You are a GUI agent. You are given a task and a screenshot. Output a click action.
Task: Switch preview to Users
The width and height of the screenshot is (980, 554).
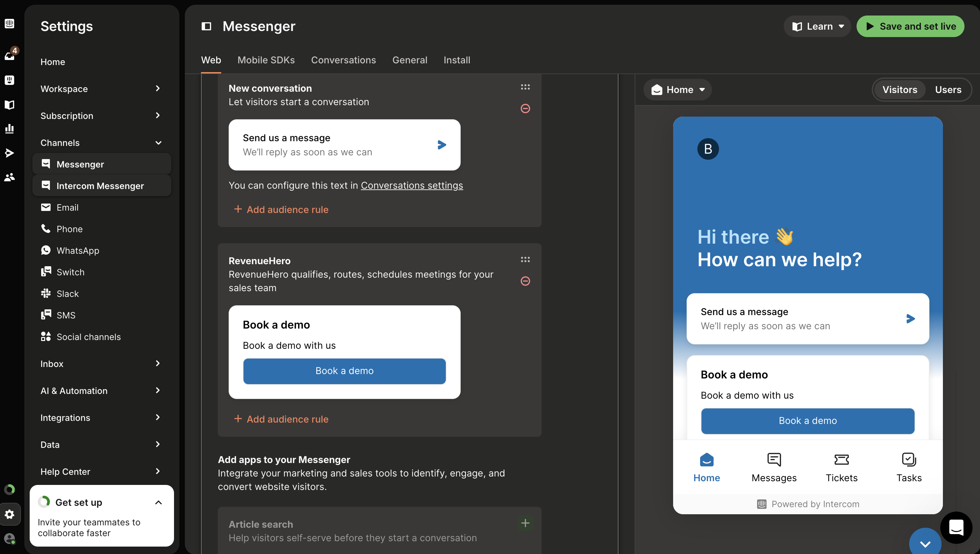point(948,90)
